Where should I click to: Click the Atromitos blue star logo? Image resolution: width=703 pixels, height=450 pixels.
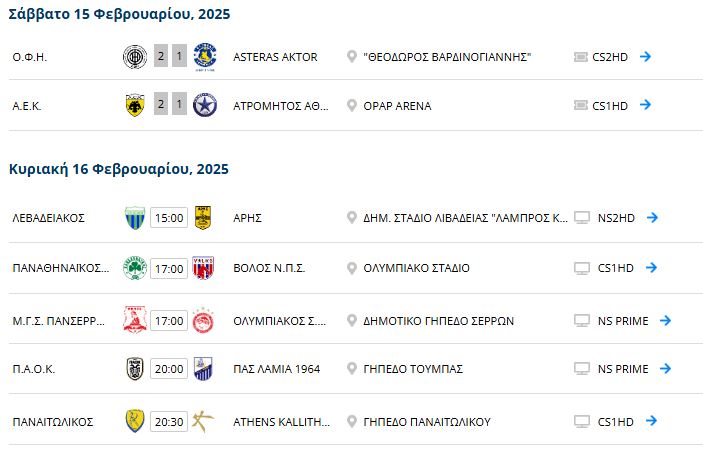coord(205,105)
